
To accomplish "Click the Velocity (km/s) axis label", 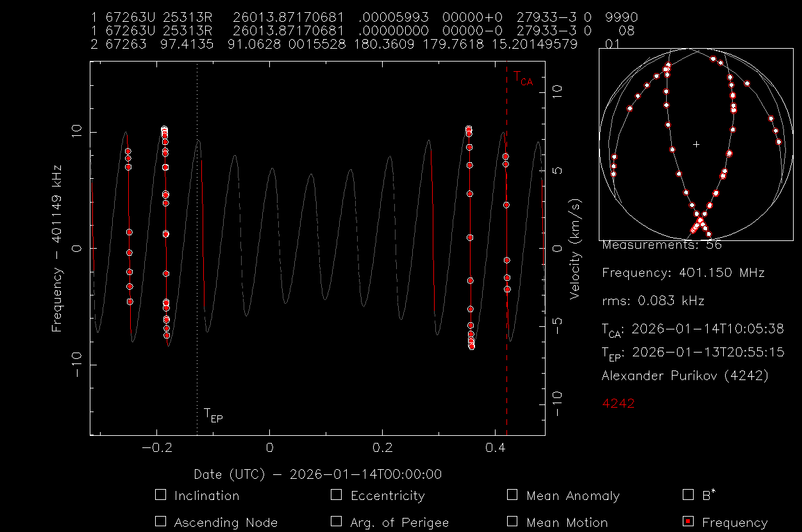I will tap(575, 249).
